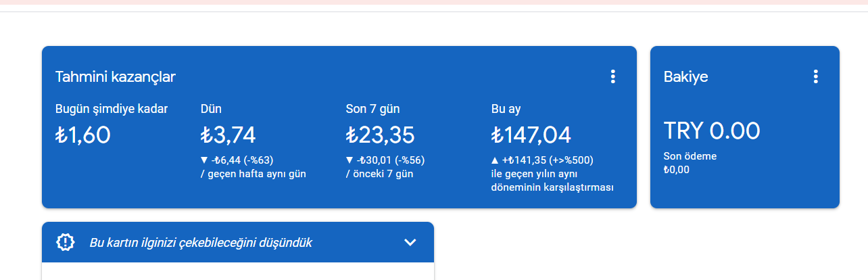Open the Tahmini kazançlar card three-dot menu
Viewport: 868px width, 280px height.
point(612,76)
